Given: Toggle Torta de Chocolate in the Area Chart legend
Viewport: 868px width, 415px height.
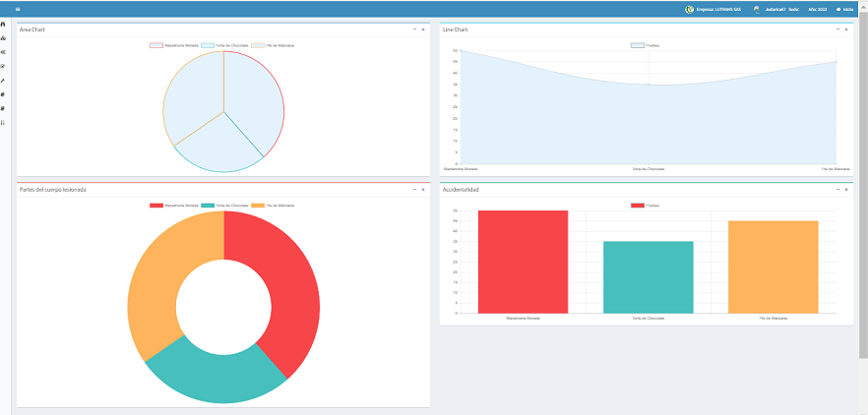Looking at the screenshot, I should 223,45.
